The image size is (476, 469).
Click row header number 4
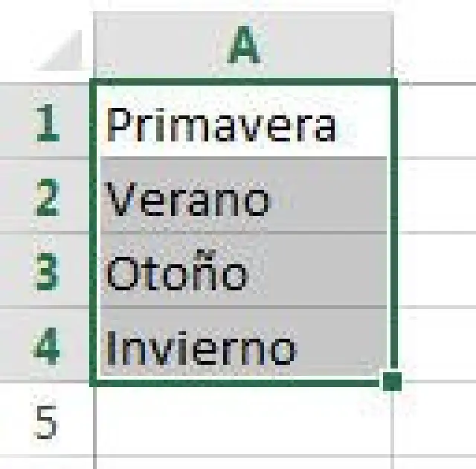46,345
